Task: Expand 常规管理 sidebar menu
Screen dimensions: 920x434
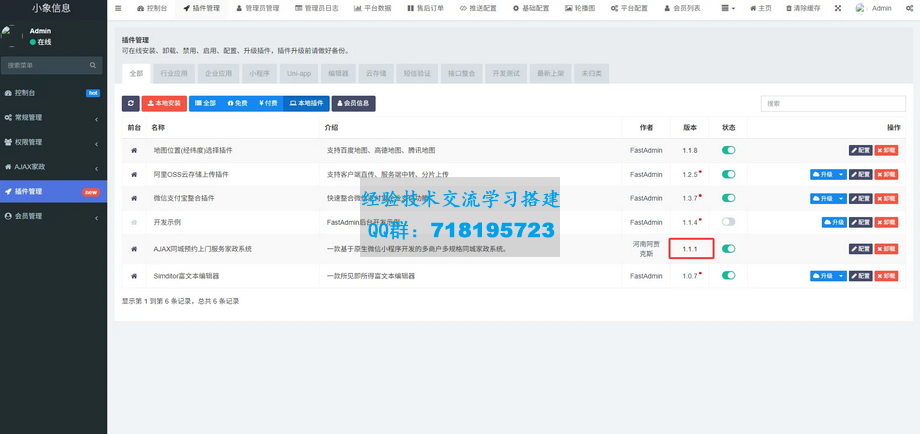Action: 53,118
